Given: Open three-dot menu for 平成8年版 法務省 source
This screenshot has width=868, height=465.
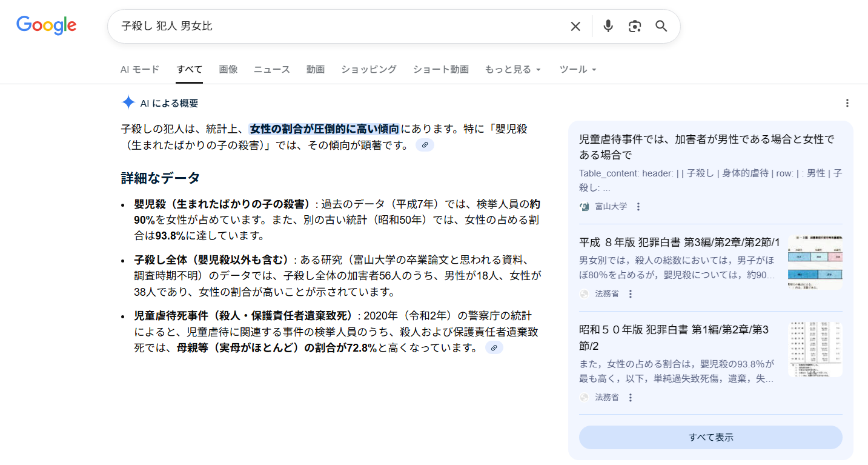Looking at the screenshot, I should pos(630,294).
